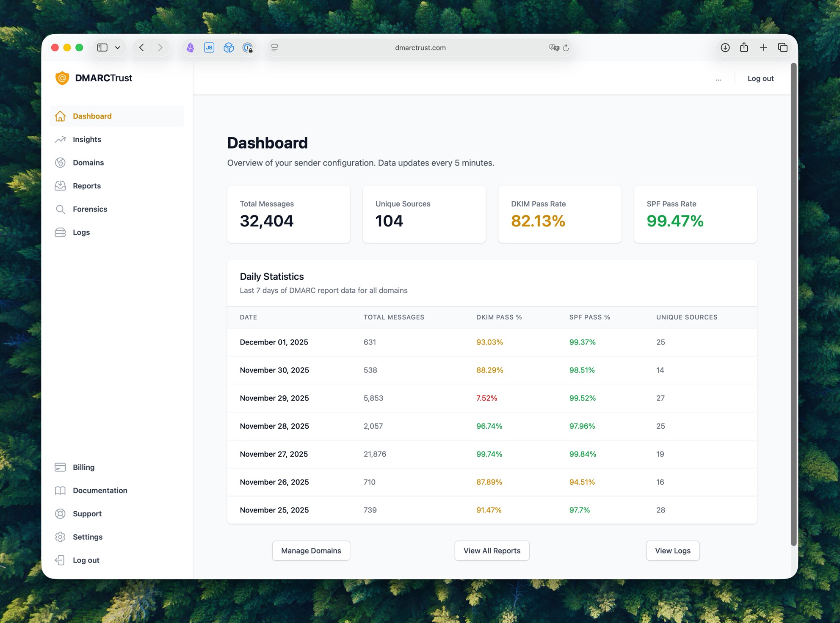Select the Insights trend-line icon
The image size is (840, 623).
(61, 139)
